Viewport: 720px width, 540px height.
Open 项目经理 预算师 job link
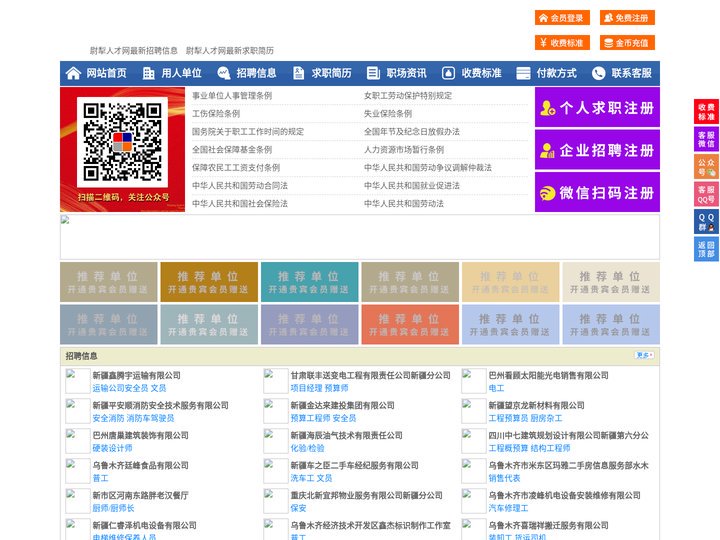(x=319, y=388)
